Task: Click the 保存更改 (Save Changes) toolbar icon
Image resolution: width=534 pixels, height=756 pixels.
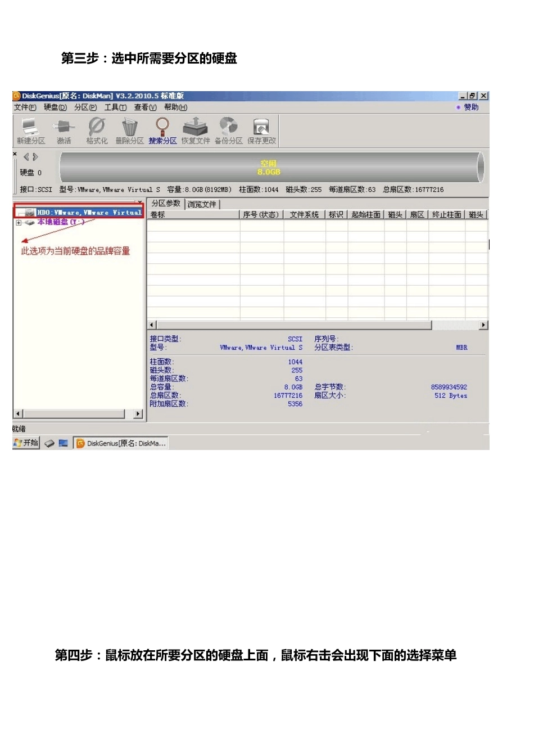Action: point(262,130)
